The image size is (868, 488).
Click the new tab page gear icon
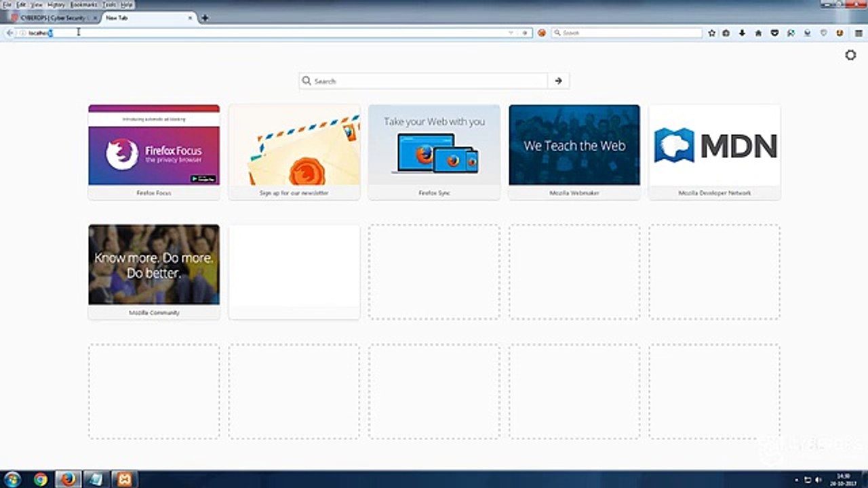tap(850, 55)
